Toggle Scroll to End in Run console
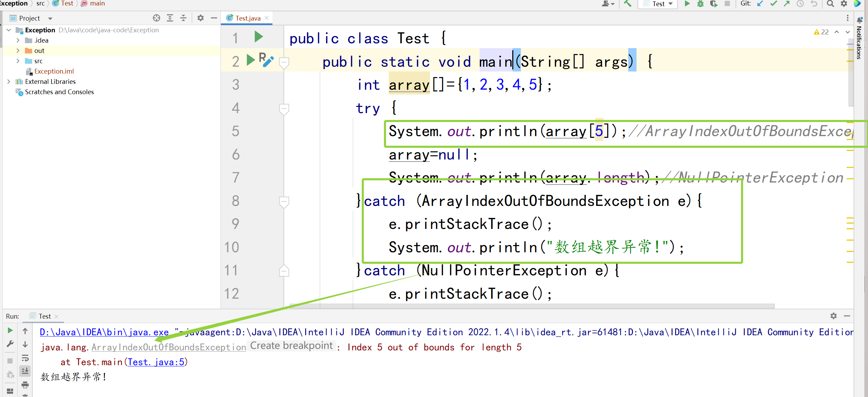 click(x=25, y=371)
